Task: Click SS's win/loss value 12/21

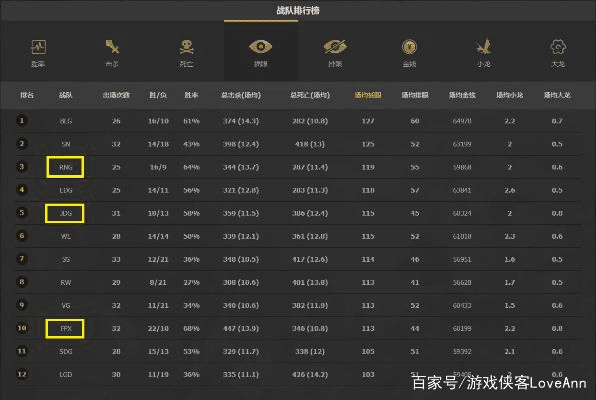Action: 158,260
